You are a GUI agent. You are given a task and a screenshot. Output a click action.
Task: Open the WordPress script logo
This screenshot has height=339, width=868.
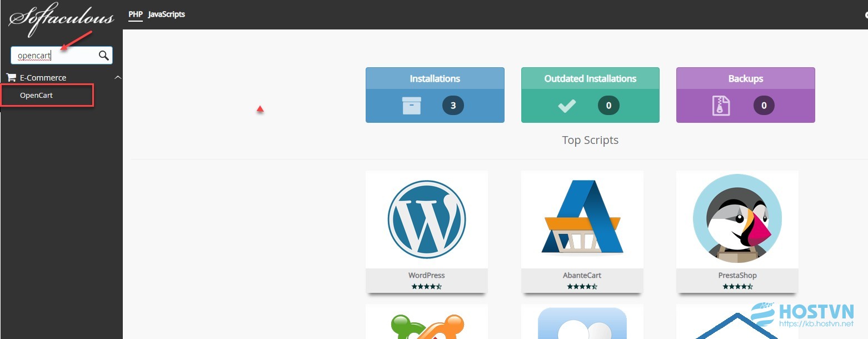click(x=427, y=220)
